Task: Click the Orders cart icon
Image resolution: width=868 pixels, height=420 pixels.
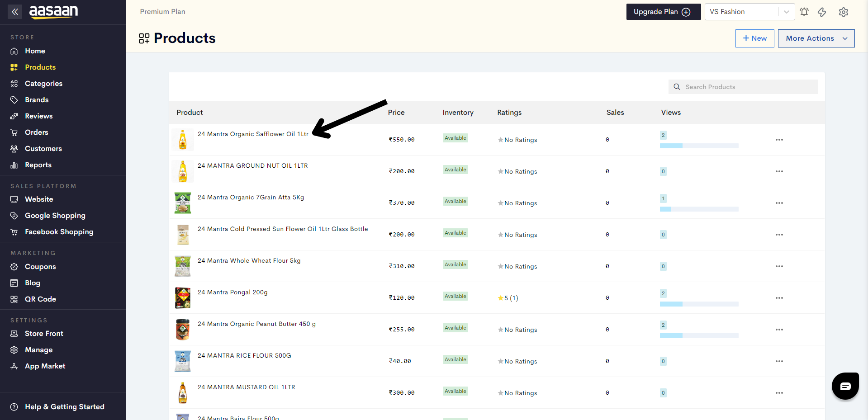Action: tap(14, 132)
